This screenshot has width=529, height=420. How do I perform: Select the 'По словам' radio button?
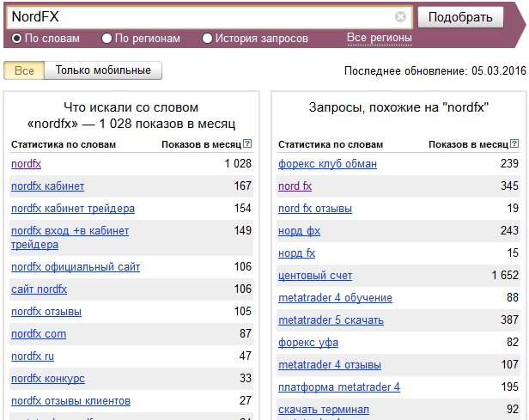[x=17, y=39]
